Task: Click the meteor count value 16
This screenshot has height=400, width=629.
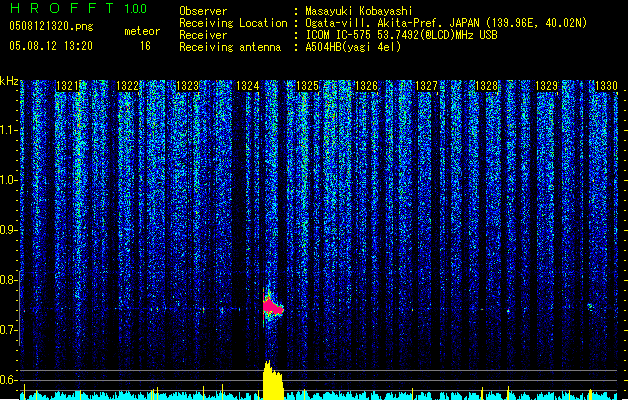Action: pos(145,46)
